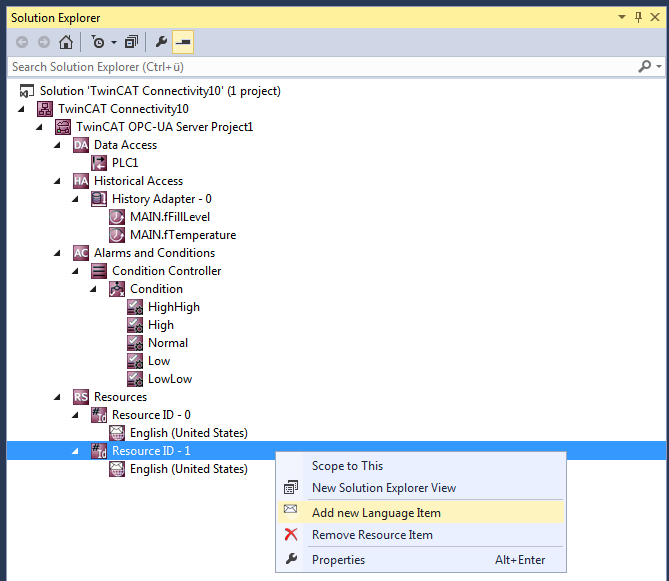Collapse the Condition node
The height and width of the screenshot is (581, 669).
(x=93, y=289)
